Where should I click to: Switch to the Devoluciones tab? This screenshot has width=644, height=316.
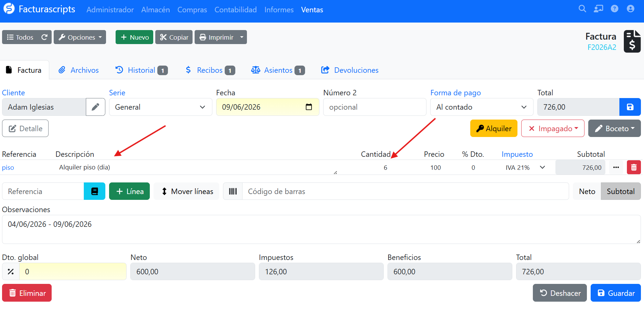point(350,70)
